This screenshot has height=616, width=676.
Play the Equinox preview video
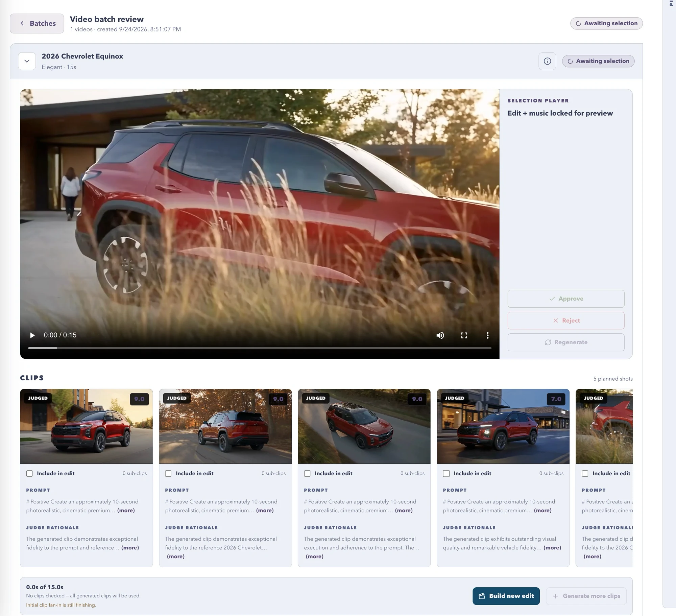pos(32,335)
